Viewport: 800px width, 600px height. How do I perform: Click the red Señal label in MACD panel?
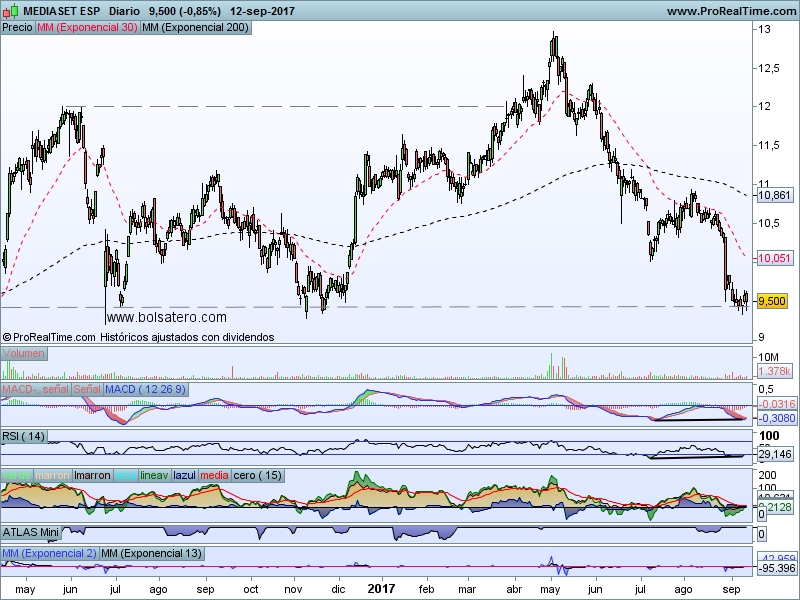[87, 388]
